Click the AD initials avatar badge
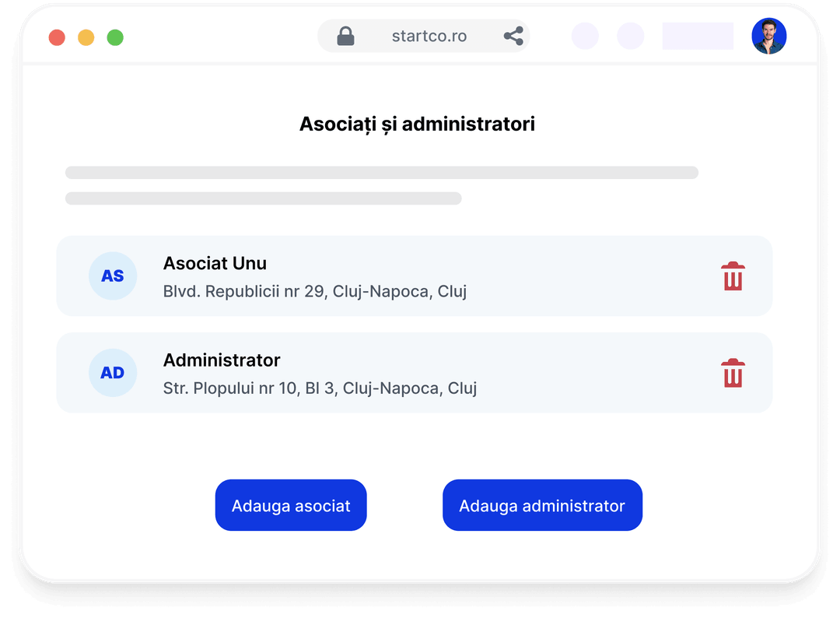 [113, 373]
